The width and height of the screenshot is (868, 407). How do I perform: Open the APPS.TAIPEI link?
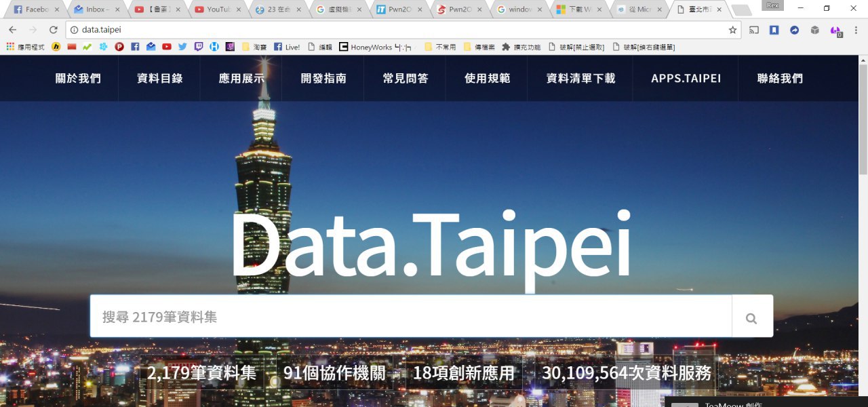[686, 78]
